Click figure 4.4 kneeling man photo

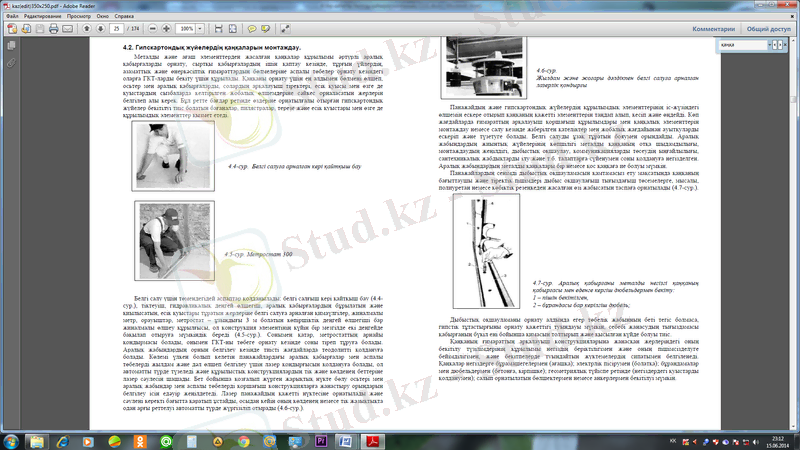pyautogui.click(x=173, y=156)
